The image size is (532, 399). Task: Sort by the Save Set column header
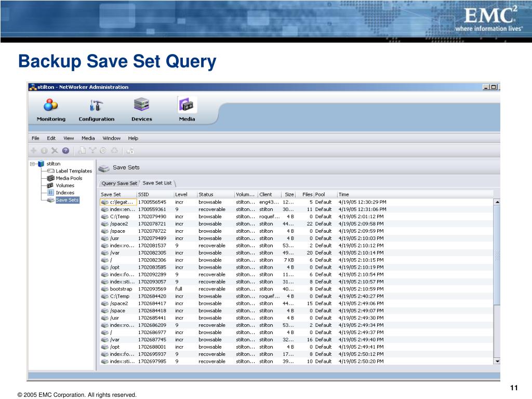(118, 194)
